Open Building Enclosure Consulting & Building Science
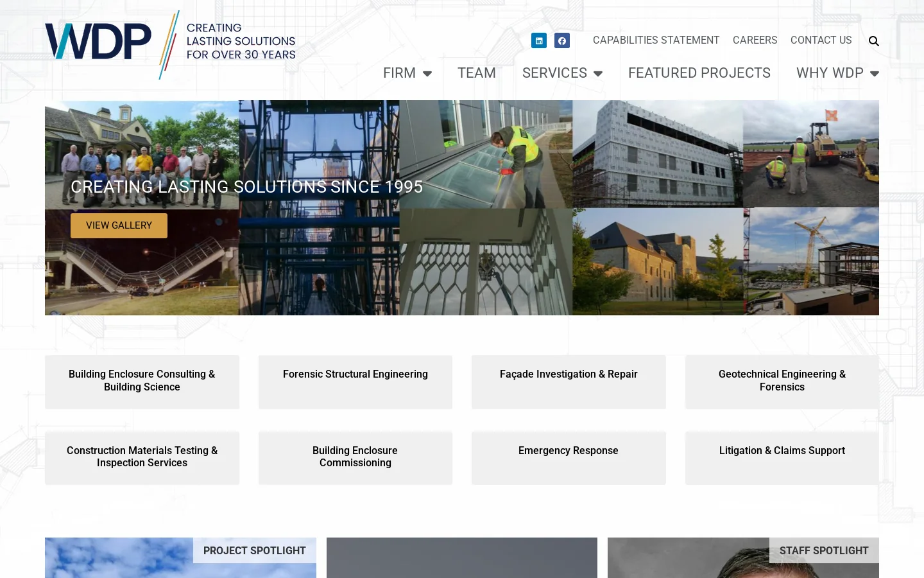 (142, 382)
